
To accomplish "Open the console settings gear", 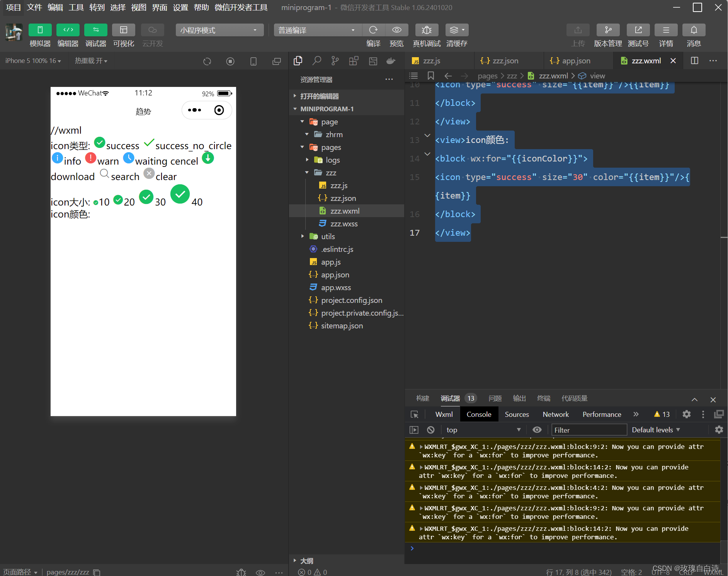I will coord(719,430).
